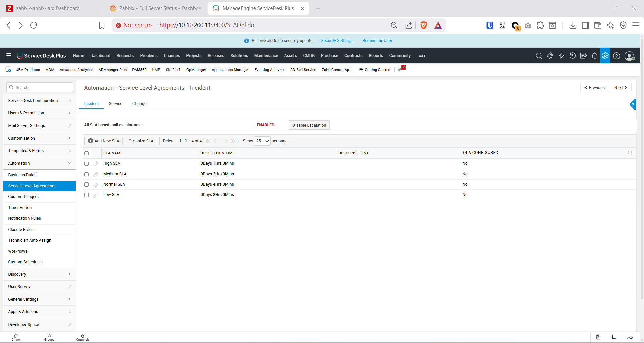Open the admin settings gear icon

(605, 56)
